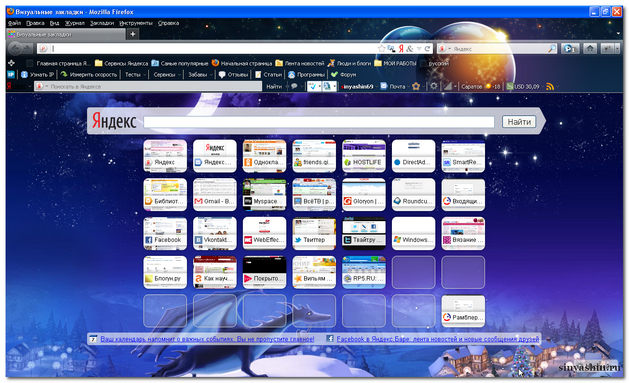Image resolution: width=629 pixels, height=383 pixels.
Task: Open the Закладки menu
Action: pos(102,23)
